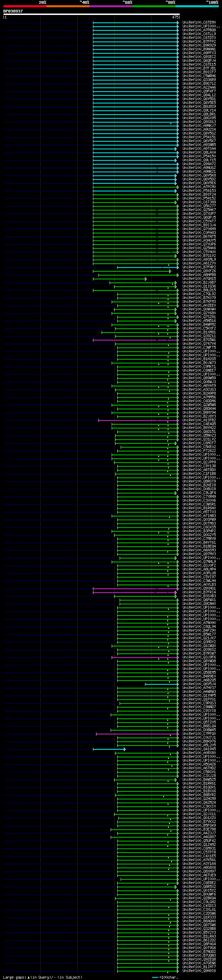Click hit label UniRef100_C3WFT5
This screenshot has width=222, height=980.
click(199, 348)
